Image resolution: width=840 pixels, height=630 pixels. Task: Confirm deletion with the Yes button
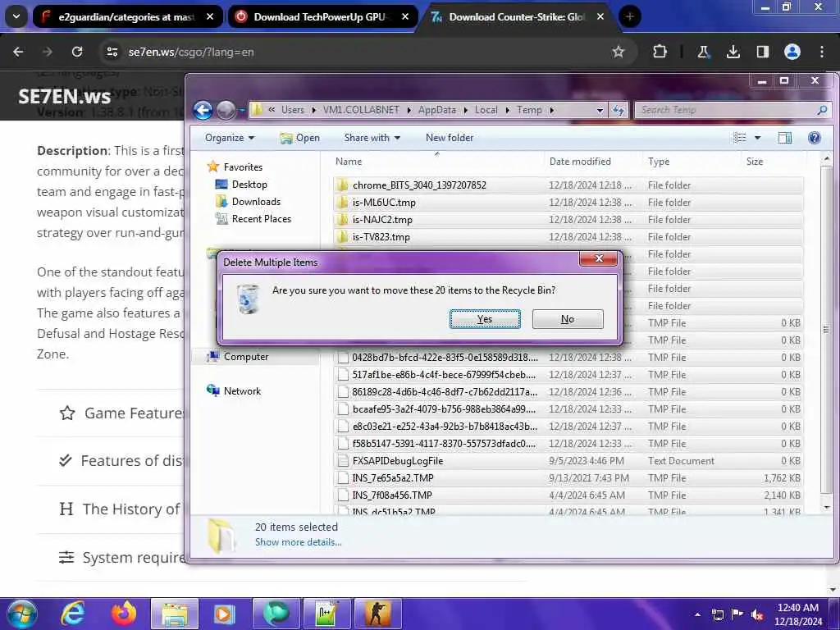click(x=485, y=319)
